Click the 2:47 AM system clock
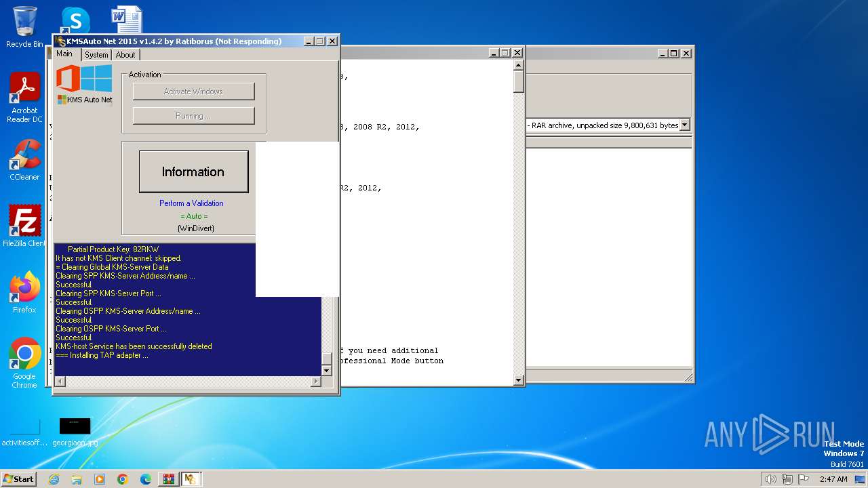Viewport: 868px width, 488px height. point(833,479)
